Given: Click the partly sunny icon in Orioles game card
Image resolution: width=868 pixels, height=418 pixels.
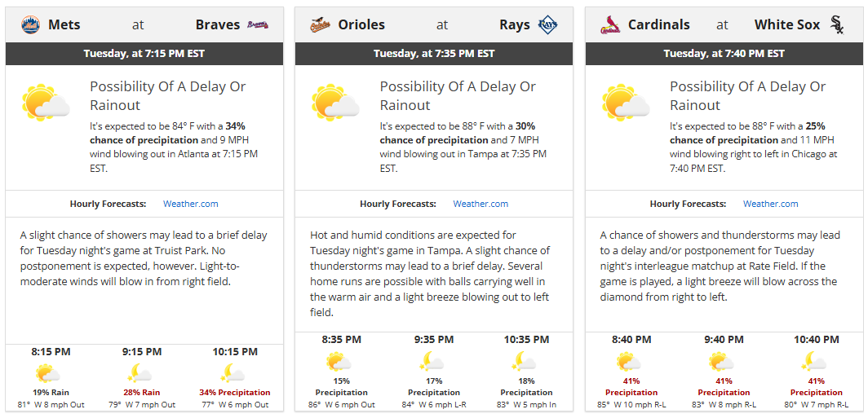Looking at the screenshot, I should point(335,103).
